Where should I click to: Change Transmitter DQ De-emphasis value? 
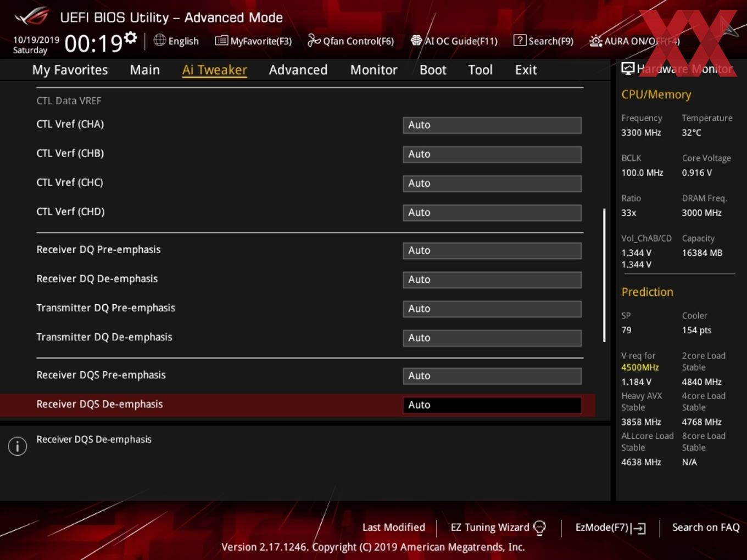[x=492, y=338]
